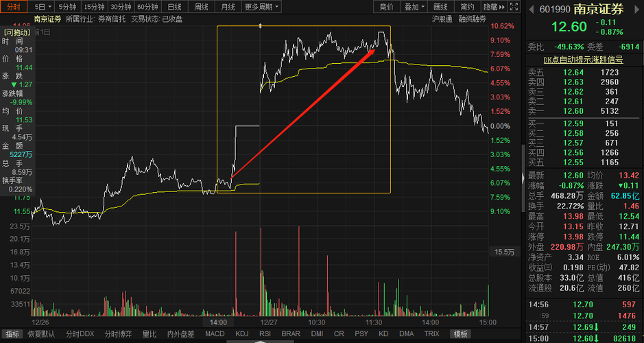Expand the 更多周期 dropdown
This screenshot has width=644, height=343.
point(261,7)
